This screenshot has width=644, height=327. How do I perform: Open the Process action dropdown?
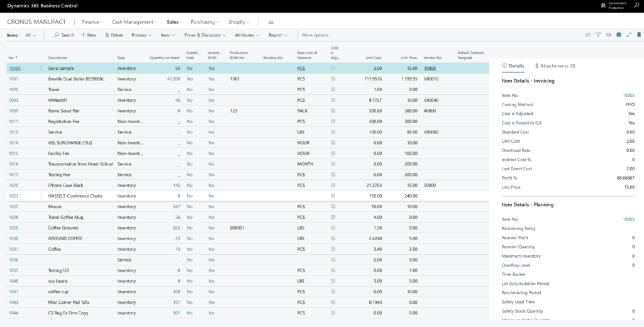coord(142,35)
